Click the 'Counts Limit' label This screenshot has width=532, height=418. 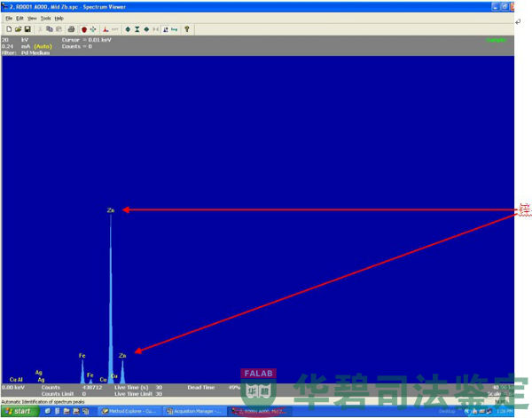[x=58, y=394]
